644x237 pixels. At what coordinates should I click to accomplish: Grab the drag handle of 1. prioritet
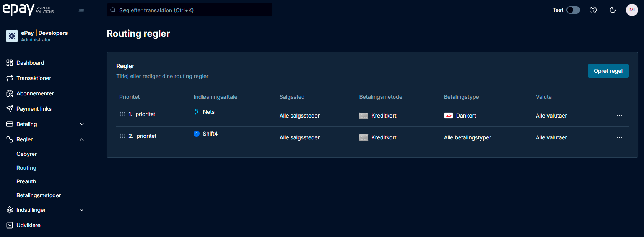(x=122, y=114)
